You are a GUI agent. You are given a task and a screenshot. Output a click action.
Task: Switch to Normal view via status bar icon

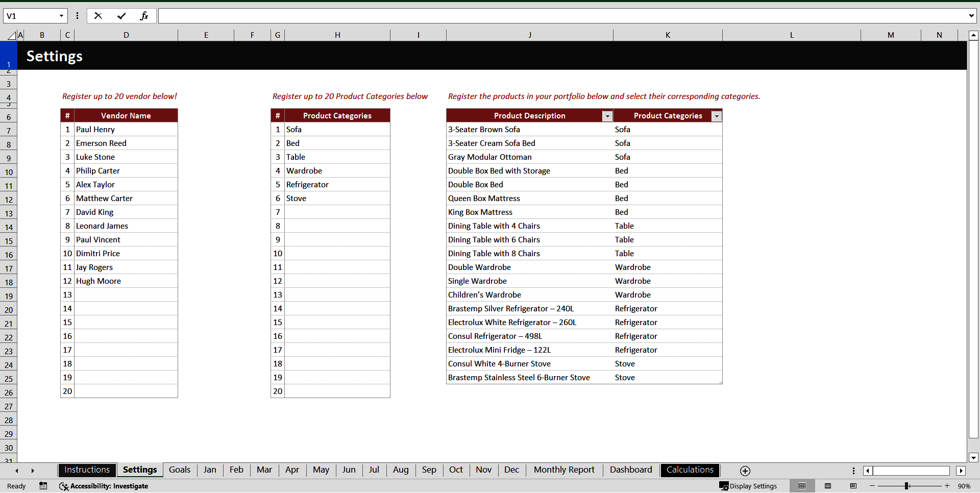(802, 486)
